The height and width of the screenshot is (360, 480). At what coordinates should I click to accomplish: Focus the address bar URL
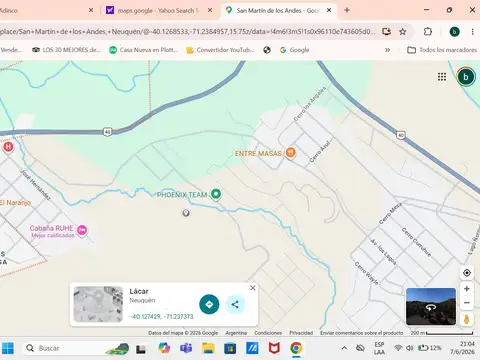coord(187,32)
